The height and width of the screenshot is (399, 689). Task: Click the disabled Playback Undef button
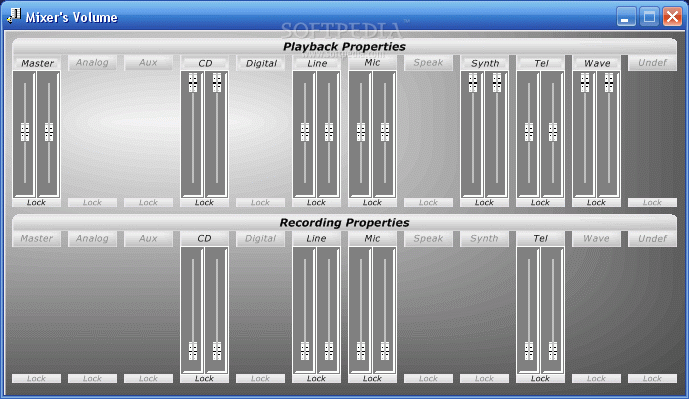tap(653, 63)
